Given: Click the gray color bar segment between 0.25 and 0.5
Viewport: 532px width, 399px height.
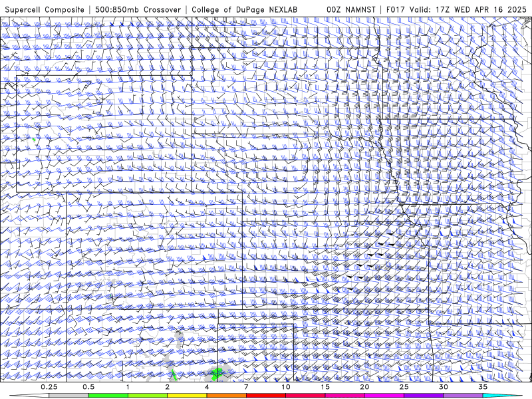Looking at the screenshot, I should [68, 396].
